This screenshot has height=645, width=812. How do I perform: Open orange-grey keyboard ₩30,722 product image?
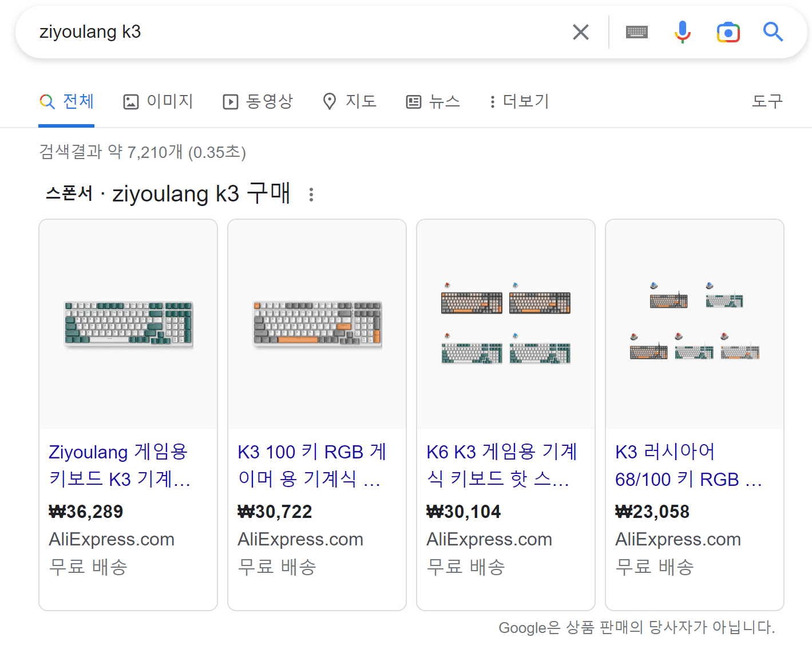317,325
